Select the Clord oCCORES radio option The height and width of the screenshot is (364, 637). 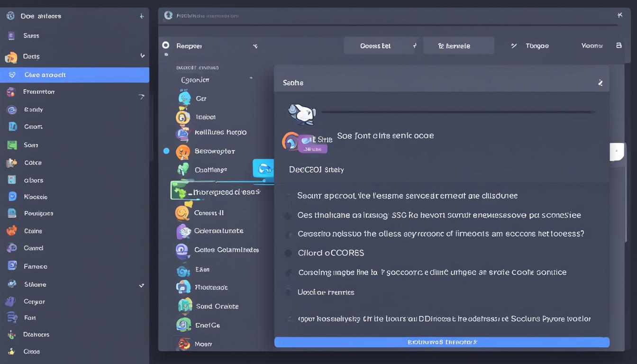288,253
